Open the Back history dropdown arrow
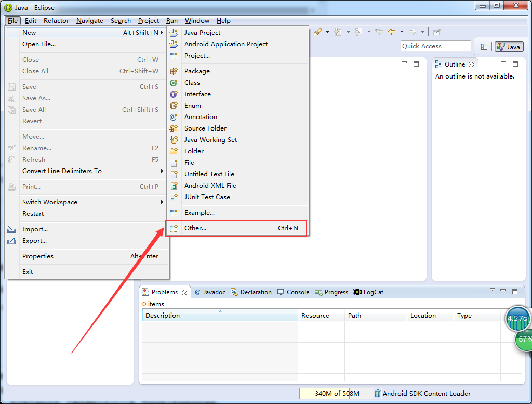The width and height of the screenshot is (532, 404). coord(402,32)
